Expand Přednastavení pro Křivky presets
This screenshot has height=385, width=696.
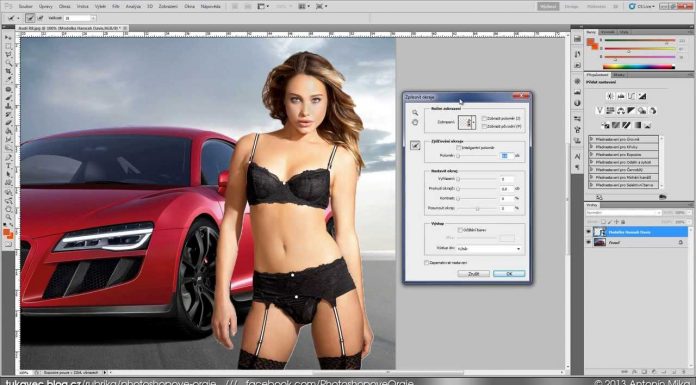pyautogui.click(x=592, y=147)
